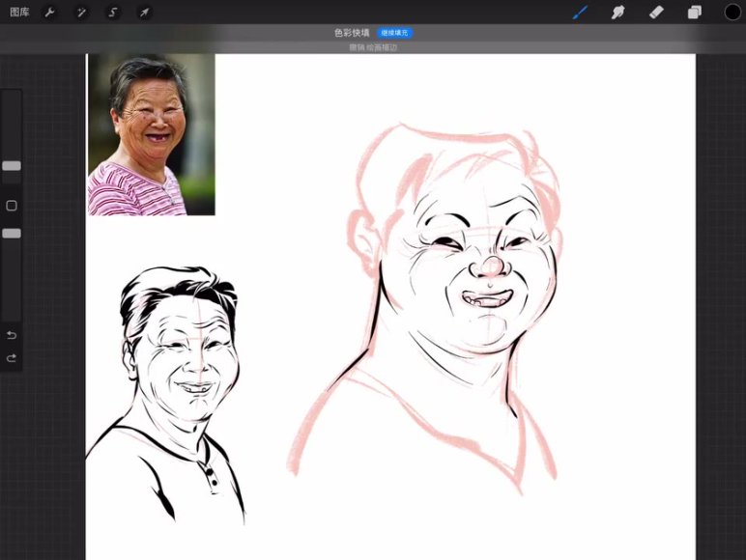Activate the Transform arrow tool
The image size is (746, 560).
coord(144,13)
